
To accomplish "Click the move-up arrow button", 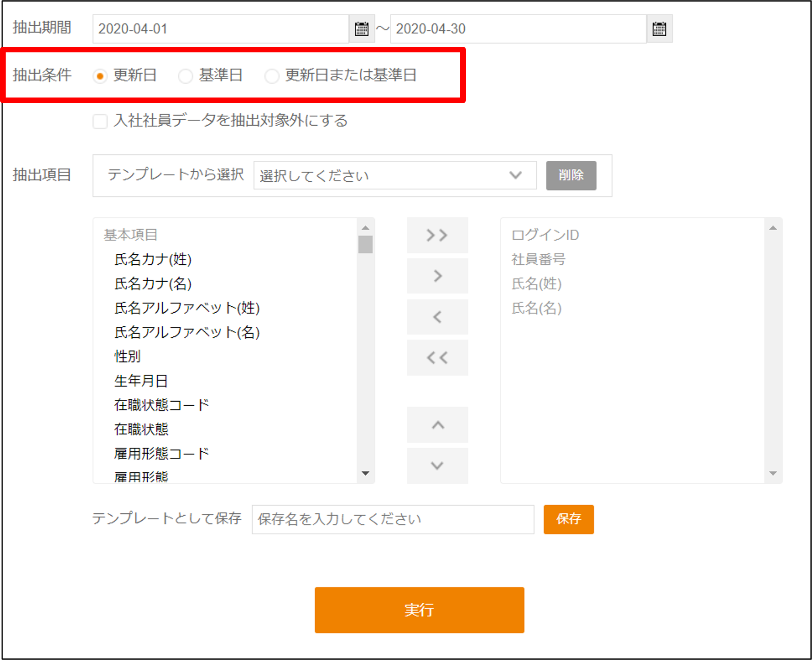I will [x=437, y=425].
